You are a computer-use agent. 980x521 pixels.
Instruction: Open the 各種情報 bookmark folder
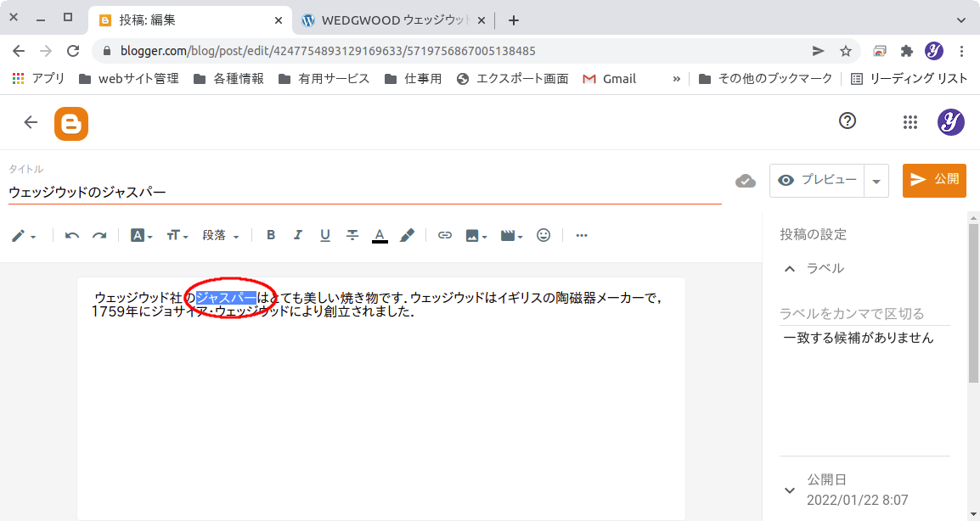(228, 79)
